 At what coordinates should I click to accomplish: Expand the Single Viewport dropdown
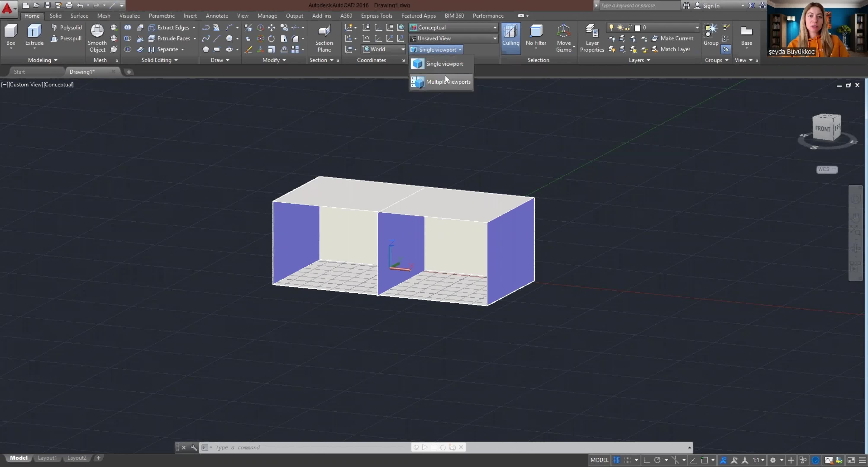click(x=460, y=49)
